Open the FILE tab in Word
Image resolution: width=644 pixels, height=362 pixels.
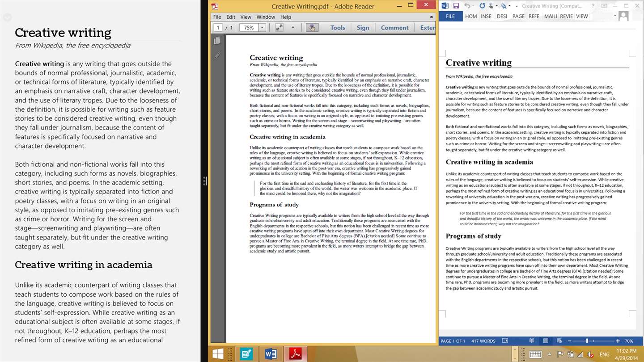click(450, 16)
